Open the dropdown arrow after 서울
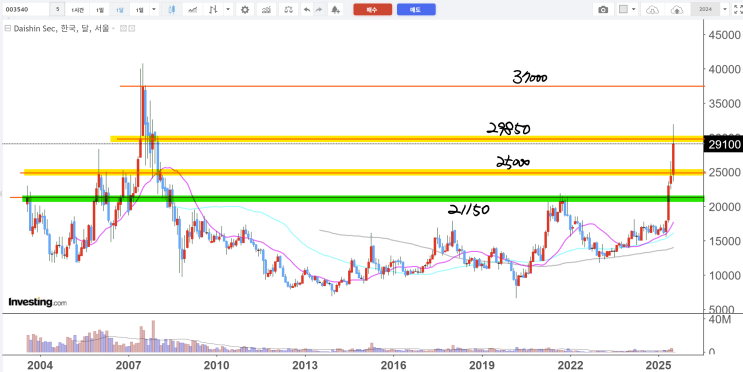Screen dimensions: 743x372 [x=114, y=29]
